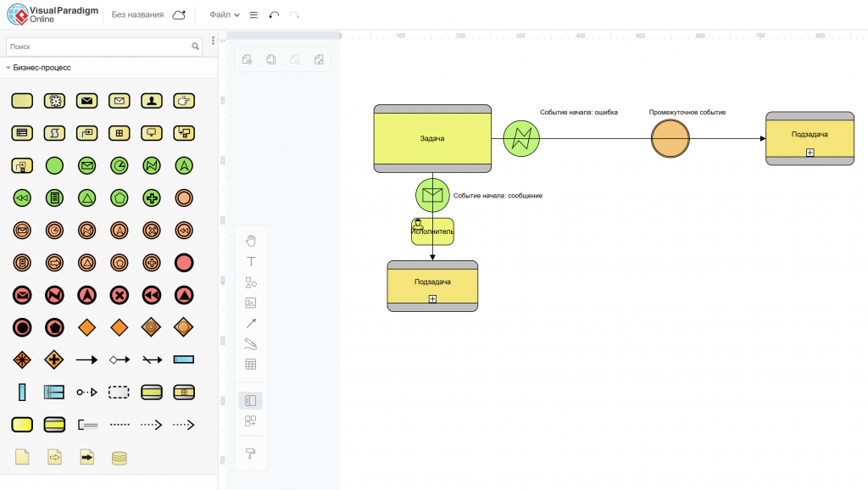Viewport: 868px width, 490px height.
Task: Undo the last action
Action: (x=274, y=15)
